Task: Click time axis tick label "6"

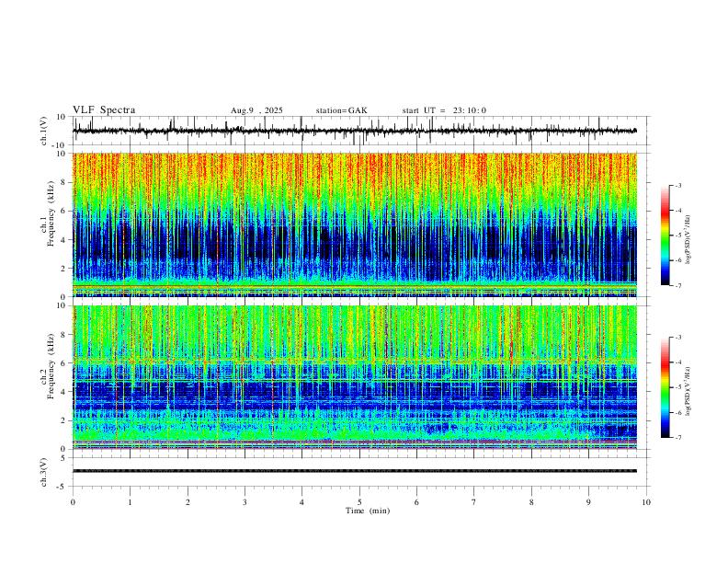Action: pos(416,502)
